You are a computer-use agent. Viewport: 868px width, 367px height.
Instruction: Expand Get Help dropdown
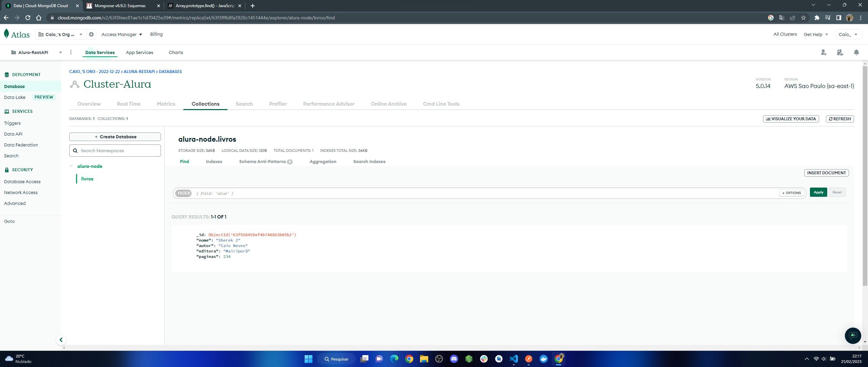(816, 34)
